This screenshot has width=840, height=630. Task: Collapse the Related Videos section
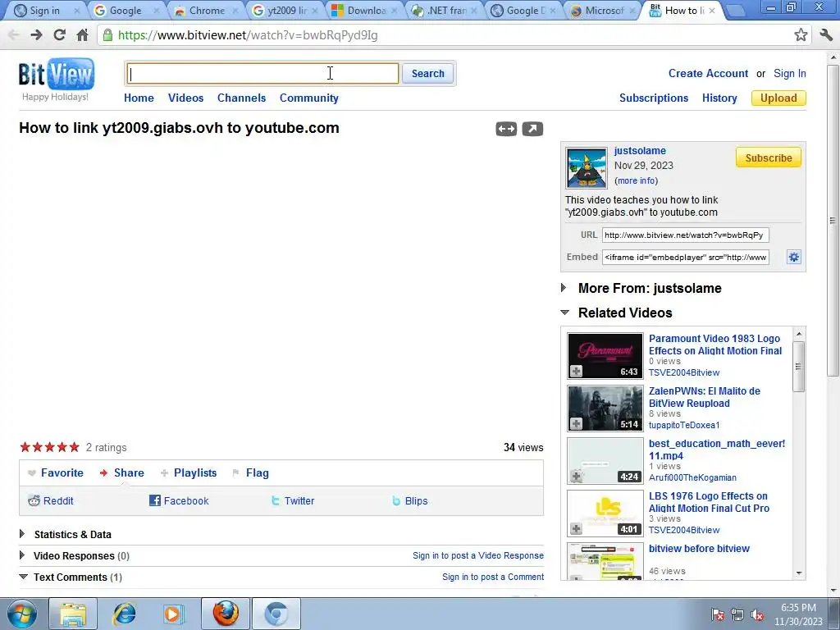564,312
